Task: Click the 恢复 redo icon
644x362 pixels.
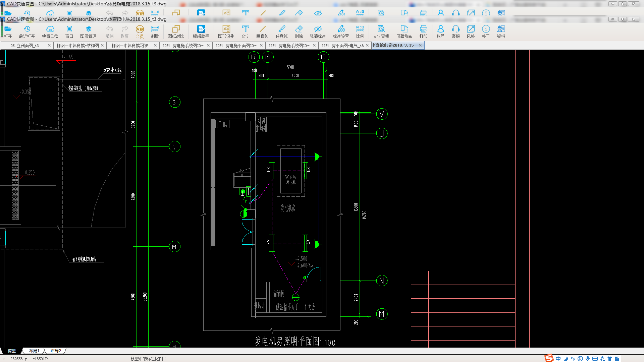Action: 124,32
